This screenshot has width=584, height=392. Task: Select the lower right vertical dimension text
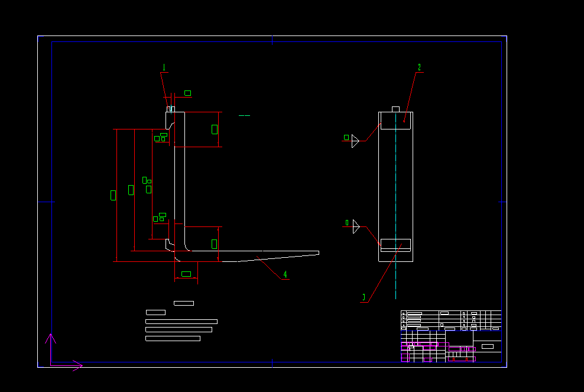214,244
